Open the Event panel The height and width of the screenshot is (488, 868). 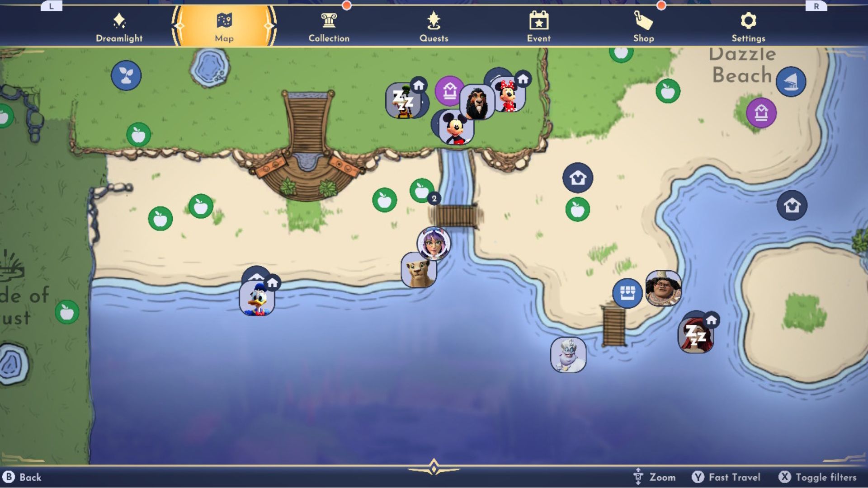point(539,26)
